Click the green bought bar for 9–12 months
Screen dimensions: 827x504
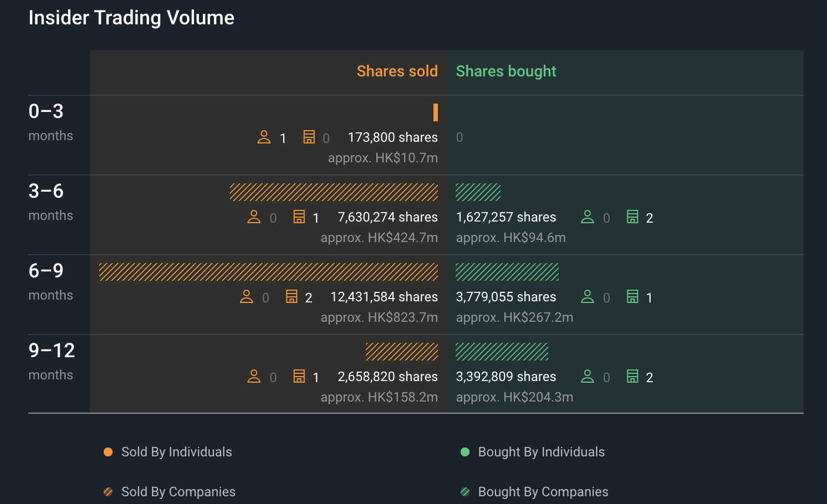coord(502,352)
